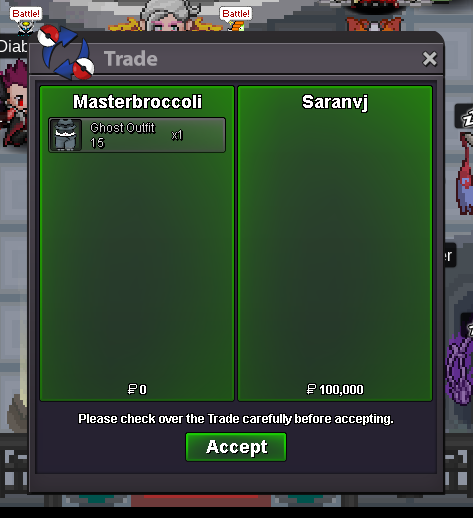473x518 pixels.
Task: Click the Pokedollar symbol beside 100,000
Action: coord(311,389)
